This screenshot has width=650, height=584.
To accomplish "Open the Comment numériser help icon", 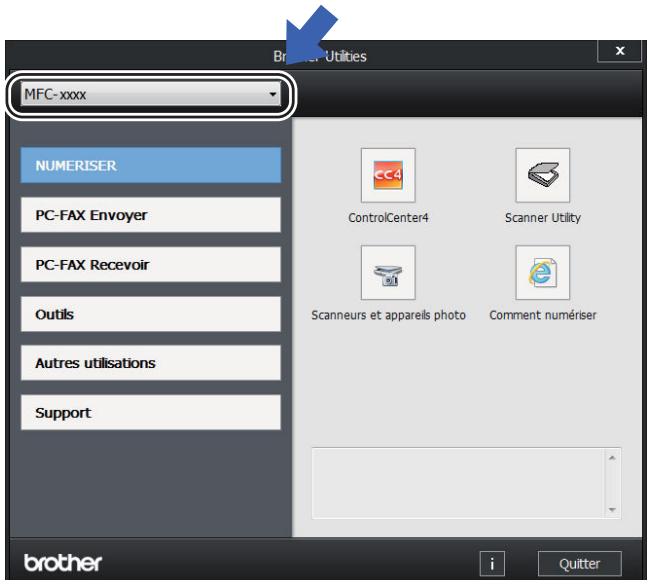I will [x=543, y=272].
